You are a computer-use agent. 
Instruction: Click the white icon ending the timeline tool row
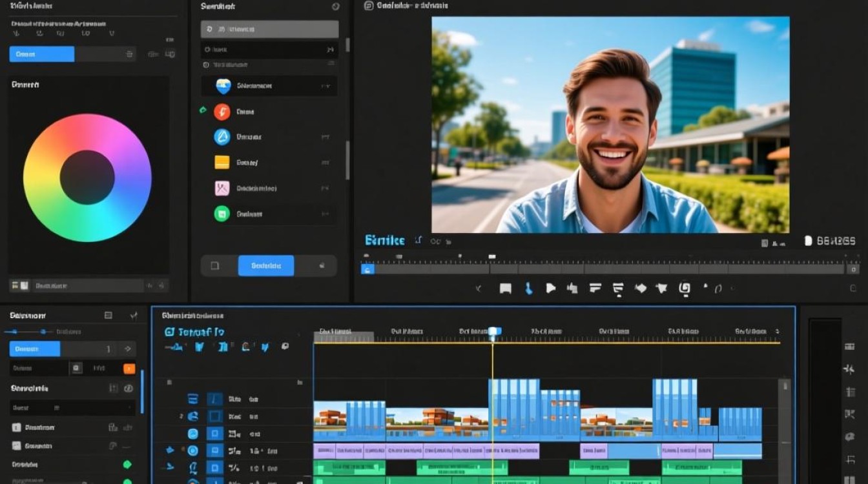click(x=285, y=347)
